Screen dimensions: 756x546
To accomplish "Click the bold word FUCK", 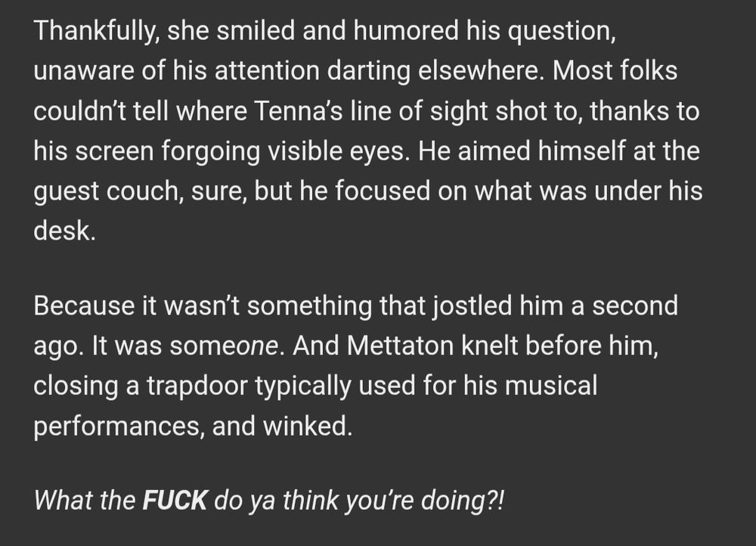I will click(175, 500).
